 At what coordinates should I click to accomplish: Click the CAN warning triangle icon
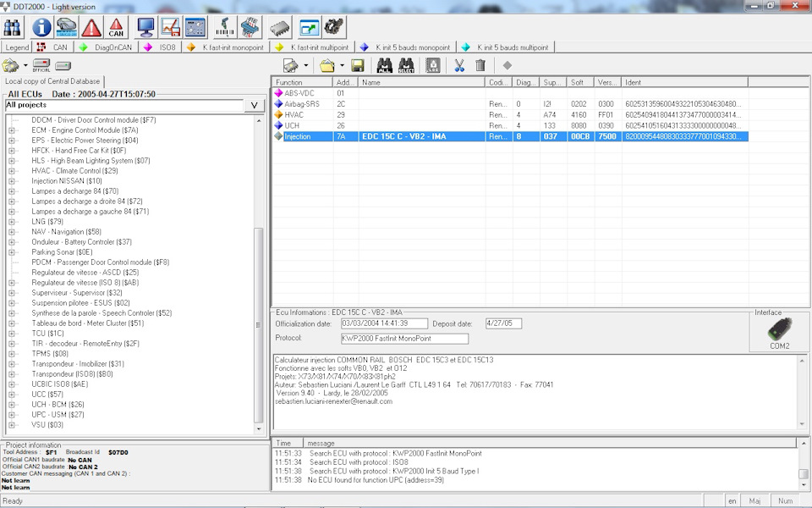pyautogui.click(x=116, y=27)
